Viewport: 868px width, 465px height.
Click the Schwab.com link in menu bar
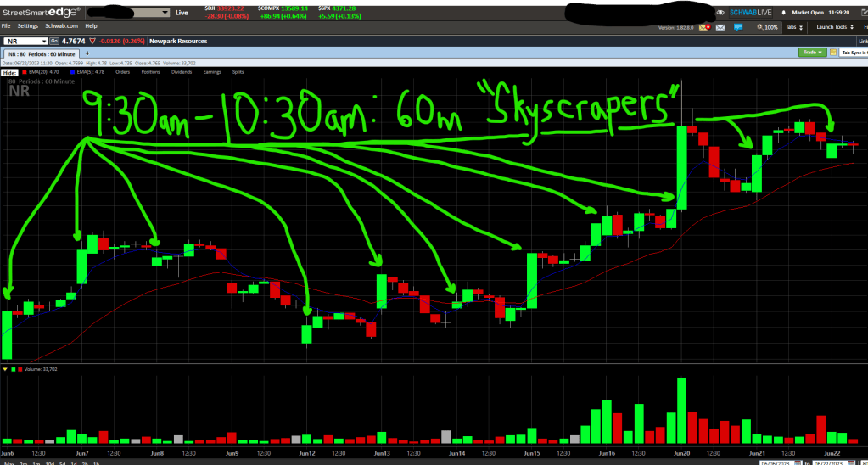(x=60, y=26)
